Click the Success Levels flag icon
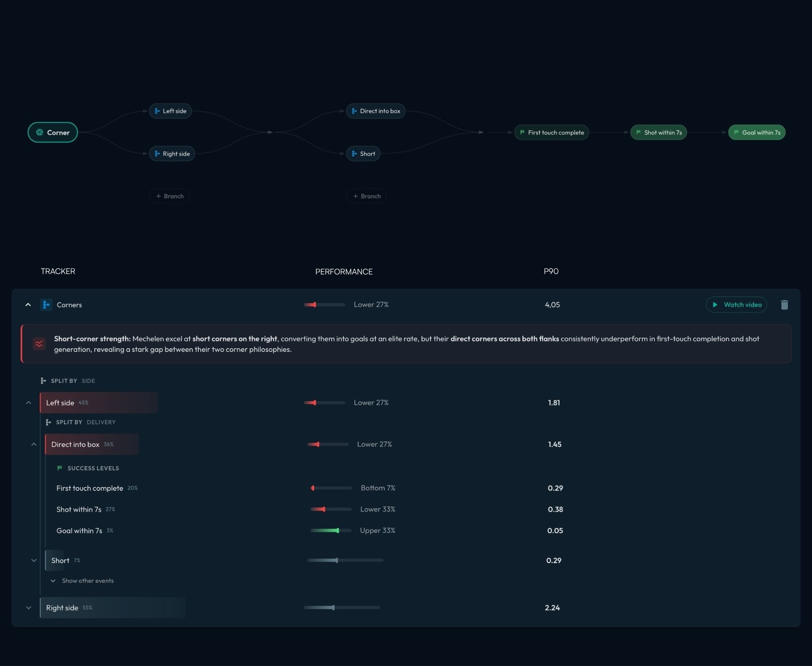This screenshot has width=812, height=666. click(x=60, y=468)
